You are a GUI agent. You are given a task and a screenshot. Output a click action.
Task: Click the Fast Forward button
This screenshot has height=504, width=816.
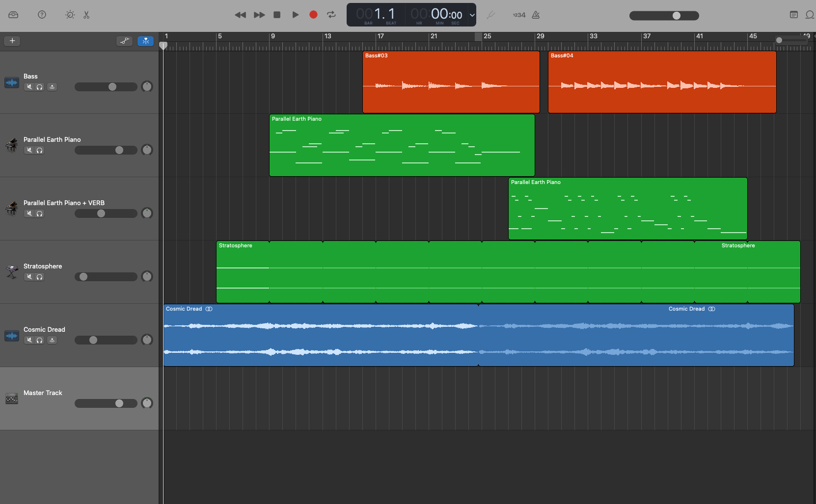(x=259, y=15)
